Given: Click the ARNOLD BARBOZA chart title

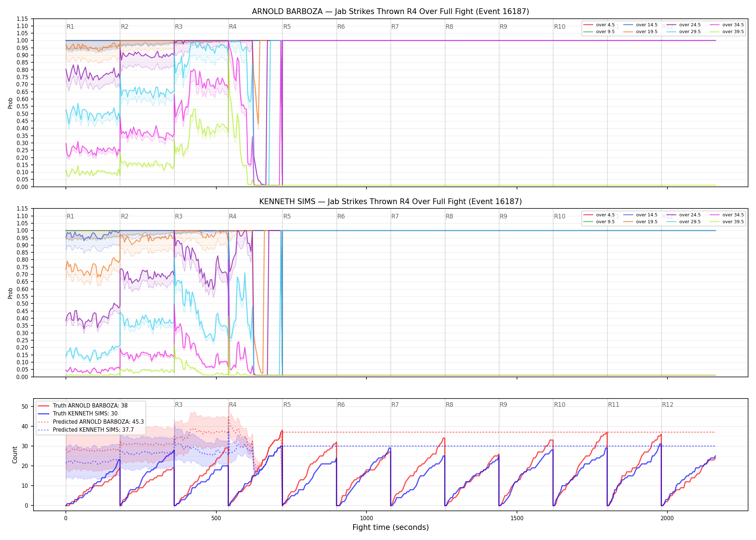Looking at the screenshot, I should tap(391, 12).
